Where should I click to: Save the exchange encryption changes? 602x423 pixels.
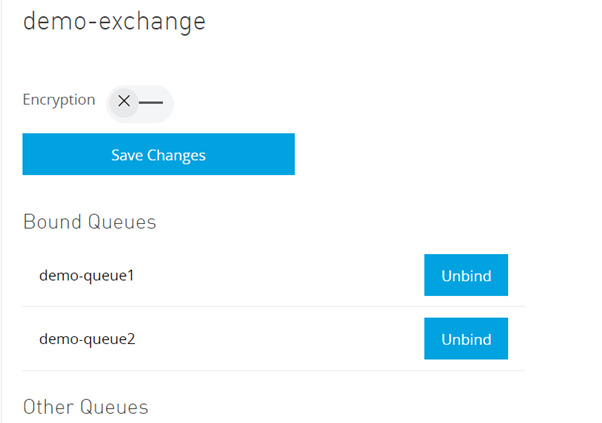[158, 155]
